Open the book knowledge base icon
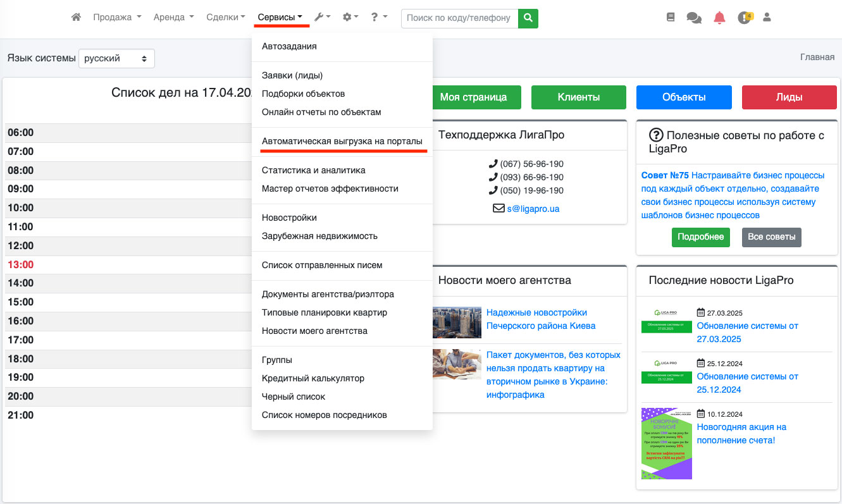This screenshot has width=842, height=504. pyautogui.click(x=671, y=18)
